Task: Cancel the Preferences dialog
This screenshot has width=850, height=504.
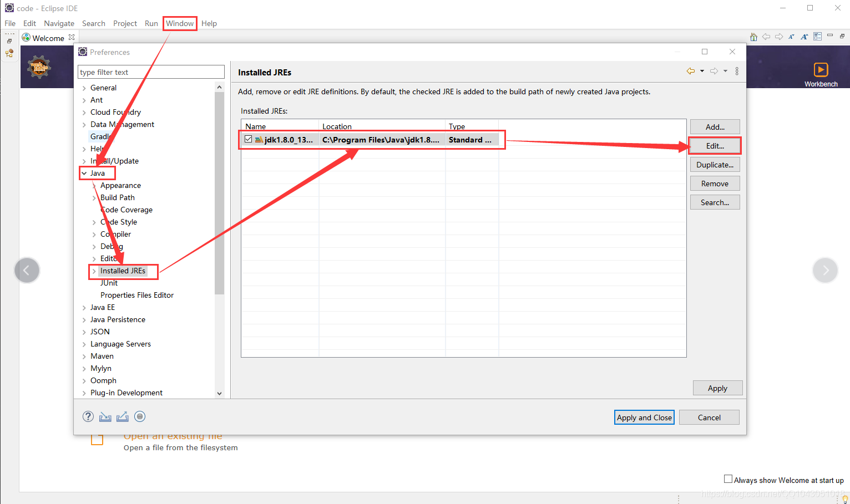Action: [x=709, y=418]
